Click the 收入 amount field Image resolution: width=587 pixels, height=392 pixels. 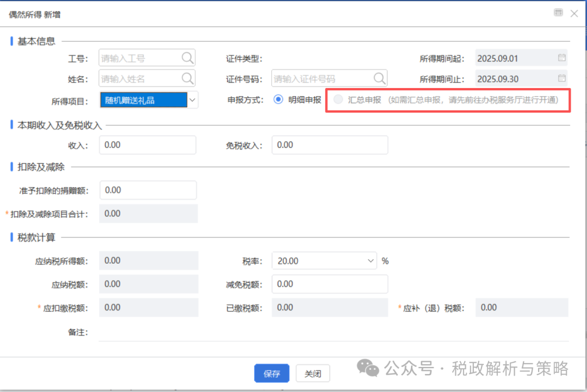[147, 145]
